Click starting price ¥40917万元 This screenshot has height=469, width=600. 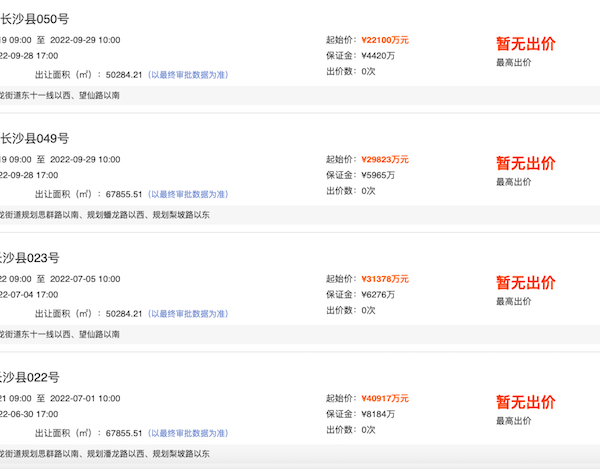point(385,398)
